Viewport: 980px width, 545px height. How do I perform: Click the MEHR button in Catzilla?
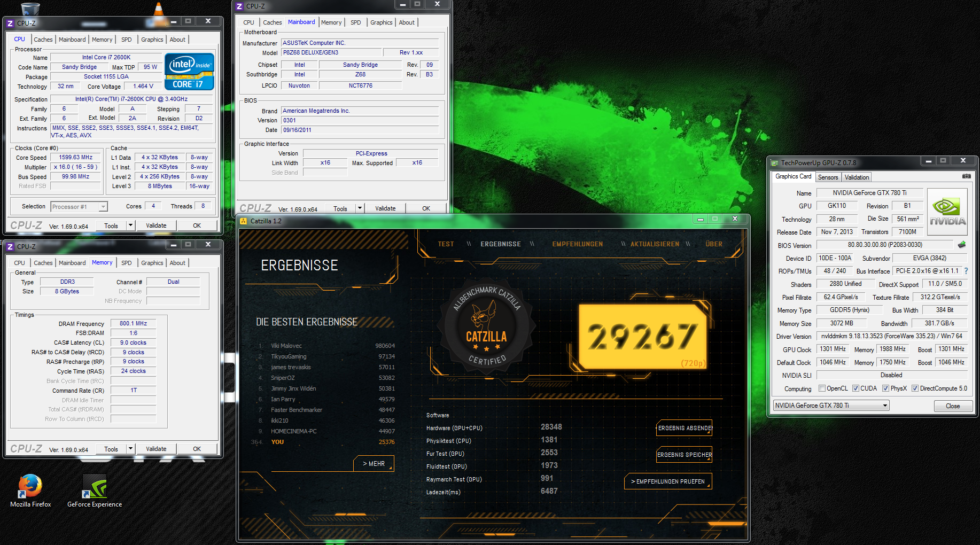[374, 463]
